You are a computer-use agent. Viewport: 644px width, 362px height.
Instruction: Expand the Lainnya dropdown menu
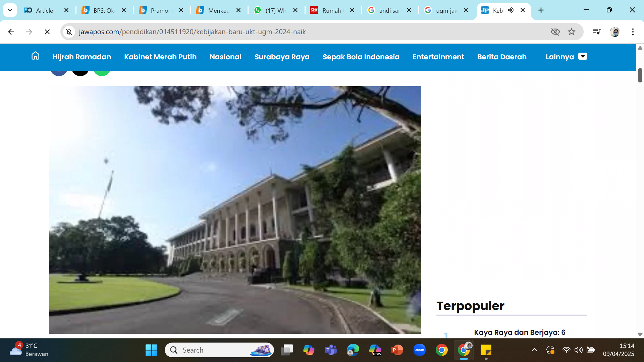(566, 57)
